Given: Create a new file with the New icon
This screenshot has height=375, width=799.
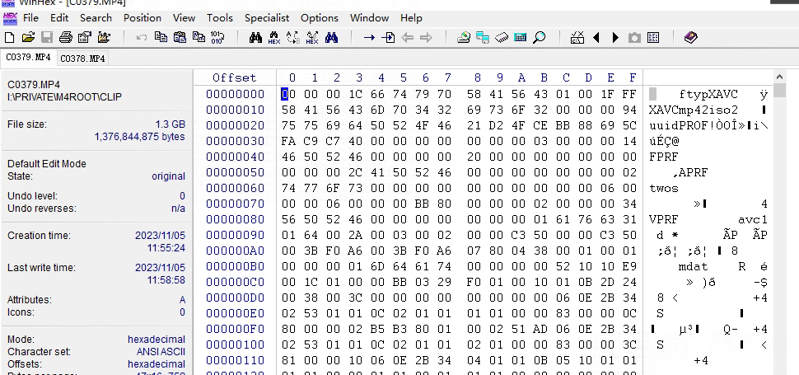Looking at the screenshot, I should pos(9,37).
